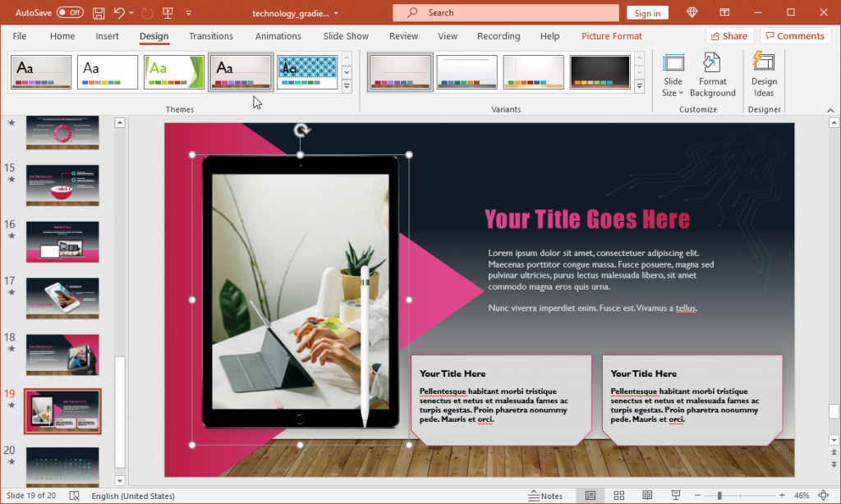841x504 pixels.
Task: Switch to the Transitions tab
Action: coord(210,36)
